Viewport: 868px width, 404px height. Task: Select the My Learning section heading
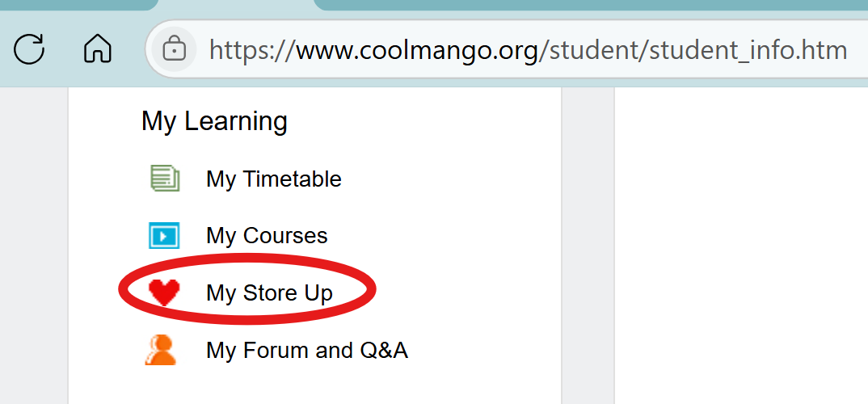tap(214, 121)
